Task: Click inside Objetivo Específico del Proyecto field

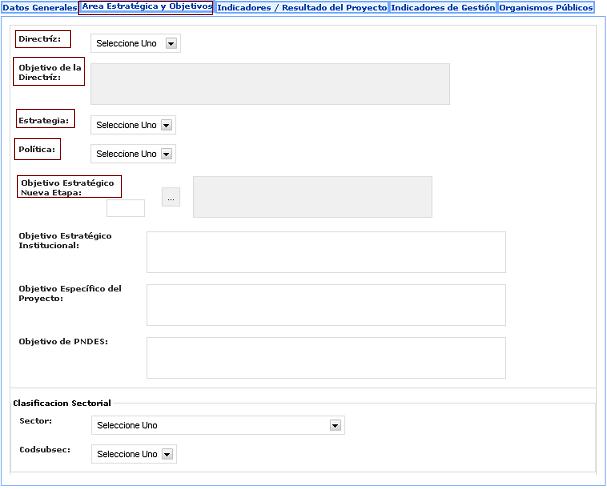Action: (325, 304)
